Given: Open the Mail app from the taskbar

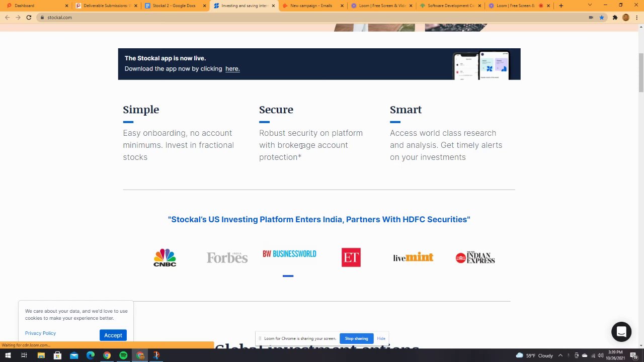Looking at the screenshot, I should tap(74, 355).
